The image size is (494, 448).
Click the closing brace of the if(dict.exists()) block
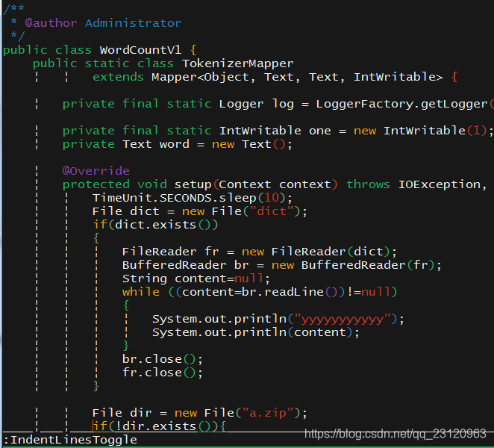click(x=96, y=386)
